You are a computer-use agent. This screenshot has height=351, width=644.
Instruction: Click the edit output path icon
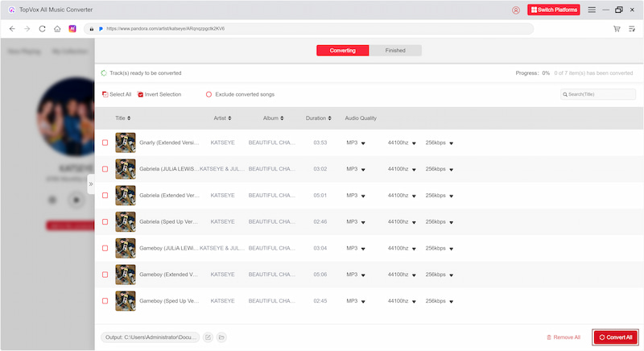(x=208, y=337)
